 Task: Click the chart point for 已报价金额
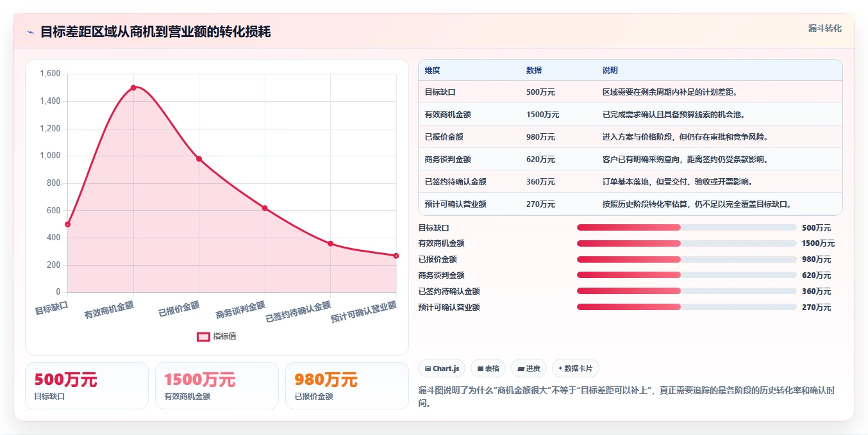click(x=199, y=159)
